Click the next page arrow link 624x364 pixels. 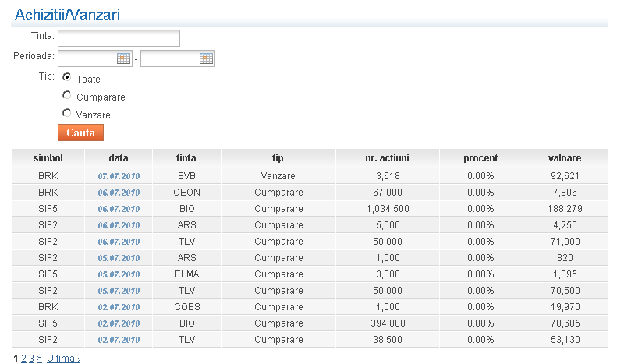[x=39, y=359]
